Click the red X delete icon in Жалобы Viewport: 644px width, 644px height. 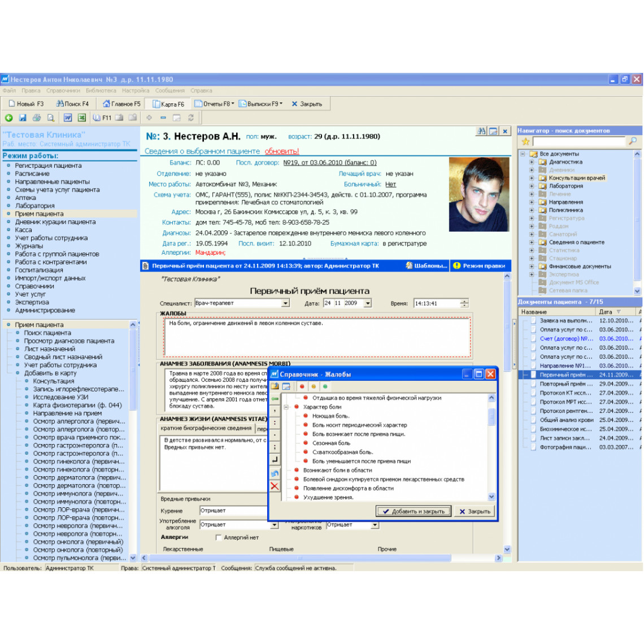275,487
